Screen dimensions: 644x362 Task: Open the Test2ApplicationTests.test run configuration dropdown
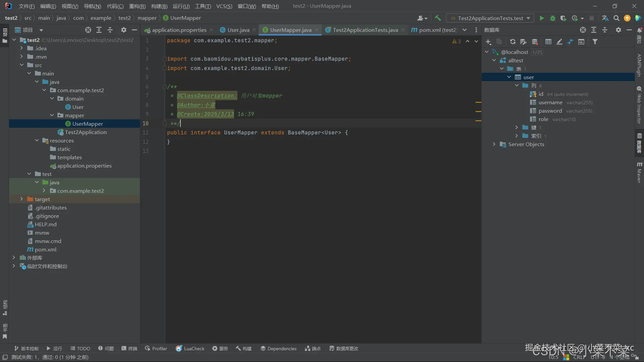tap(490, 18)
